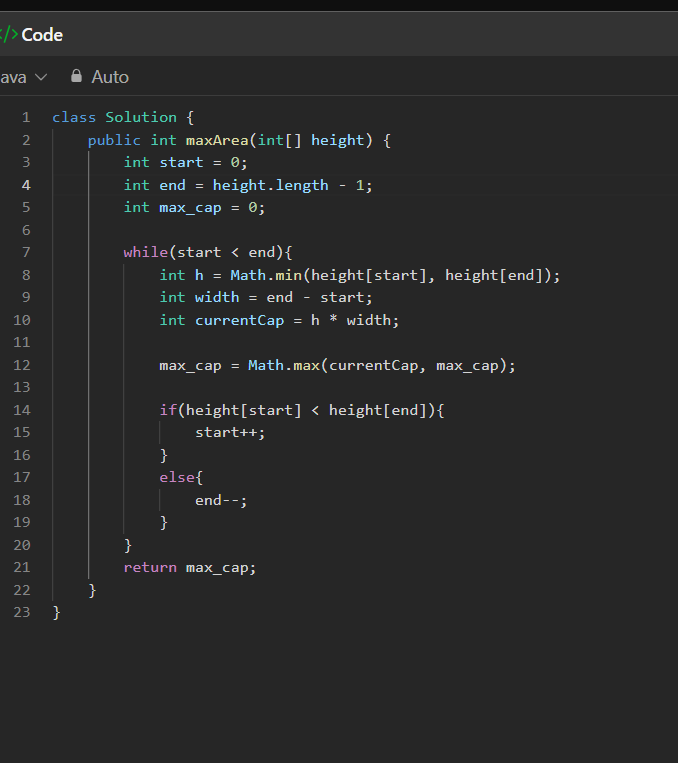This screenshot has height=763, width=678.
Task: Click the Code panel tab
Action: click(42, 35)
